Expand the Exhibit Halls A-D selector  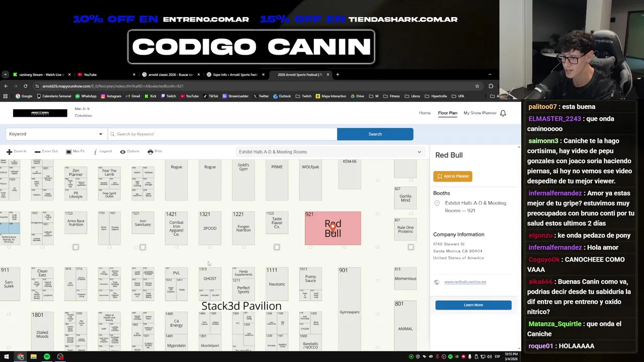click(x=330, y=152)
